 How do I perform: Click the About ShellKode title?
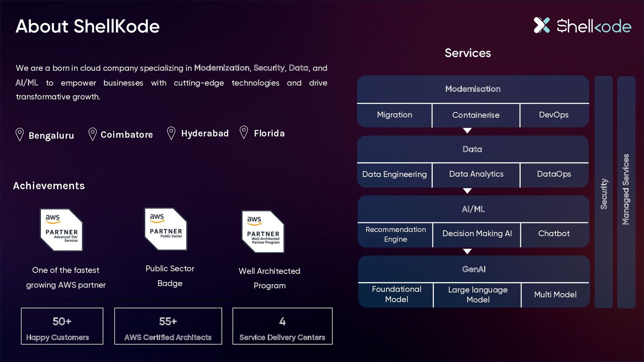coord(88,26)
